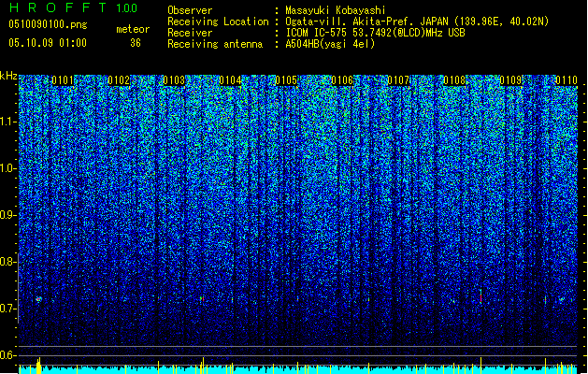The image size is (588, 374).
Task: Click the red meteor echo near 0108
Action: pos(480,296)
